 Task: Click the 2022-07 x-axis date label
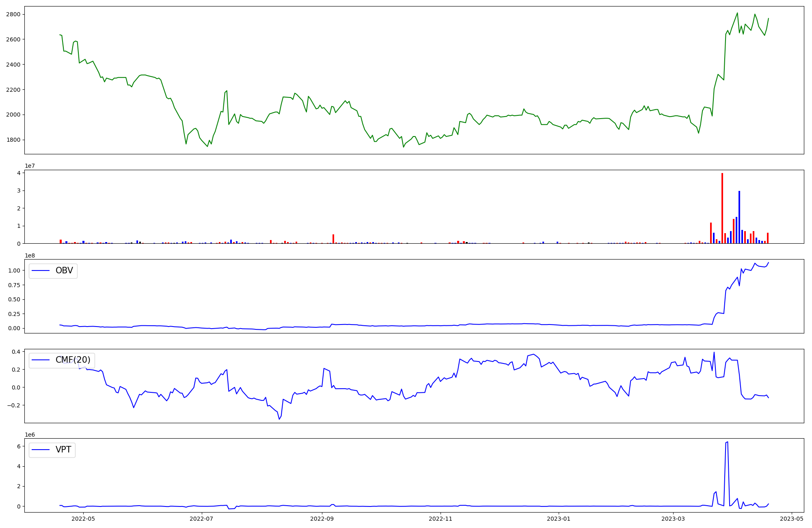201,519
